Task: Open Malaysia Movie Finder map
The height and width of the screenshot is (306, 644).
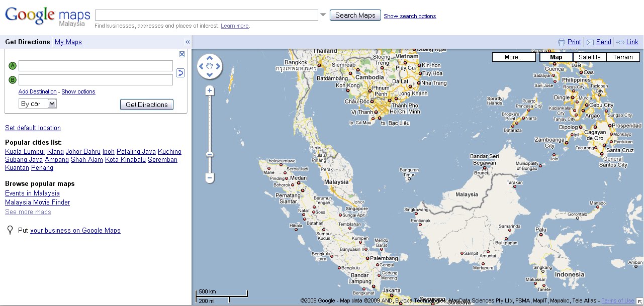Action: pos(37,202)
